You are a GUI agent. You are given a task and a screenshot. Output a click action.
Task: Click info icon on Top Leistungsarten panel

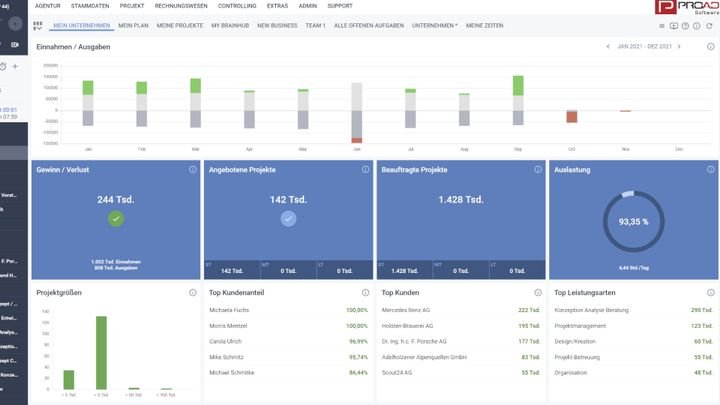tap(710, 293)
